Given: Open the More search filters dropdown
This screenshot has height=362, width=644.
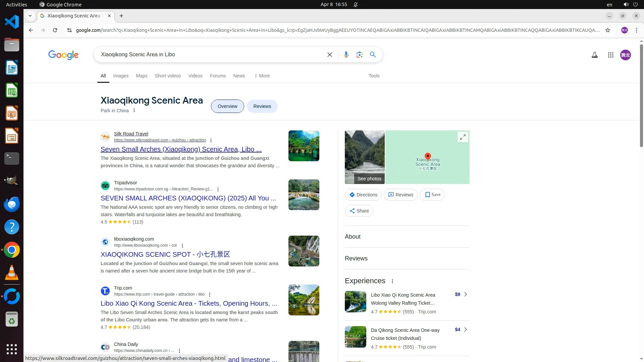Looking at the screenshot, I should (x=262, y=76).
